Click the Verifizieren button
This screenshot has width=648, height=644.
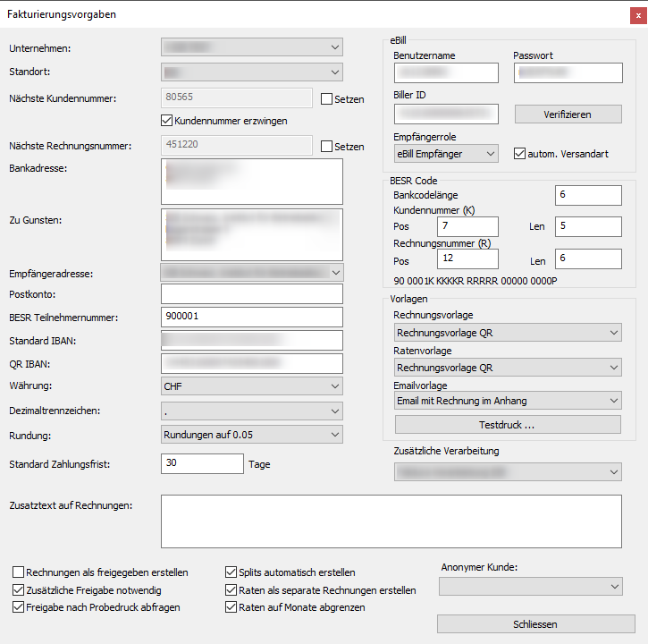click(568, 114)
